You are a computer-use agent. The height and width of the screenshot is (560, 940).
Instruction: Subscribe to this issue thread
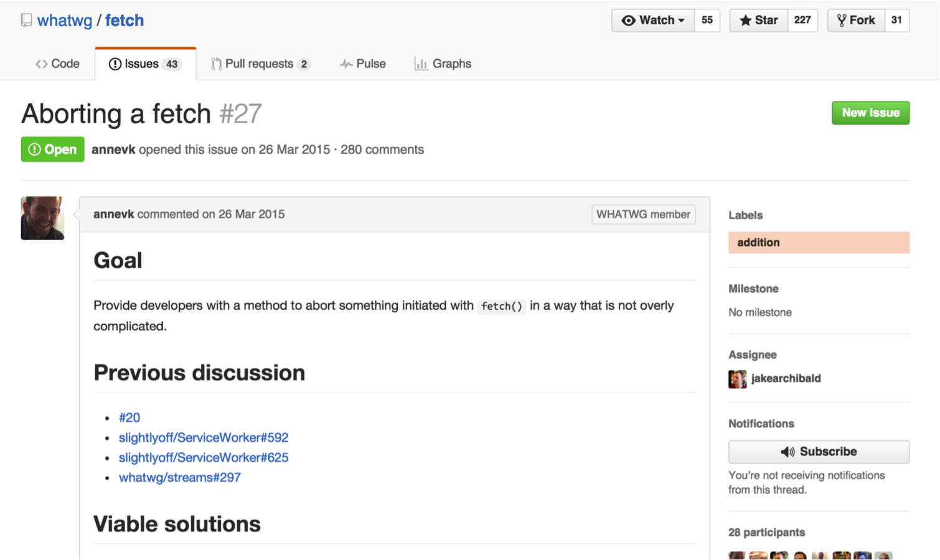(819, 452)
